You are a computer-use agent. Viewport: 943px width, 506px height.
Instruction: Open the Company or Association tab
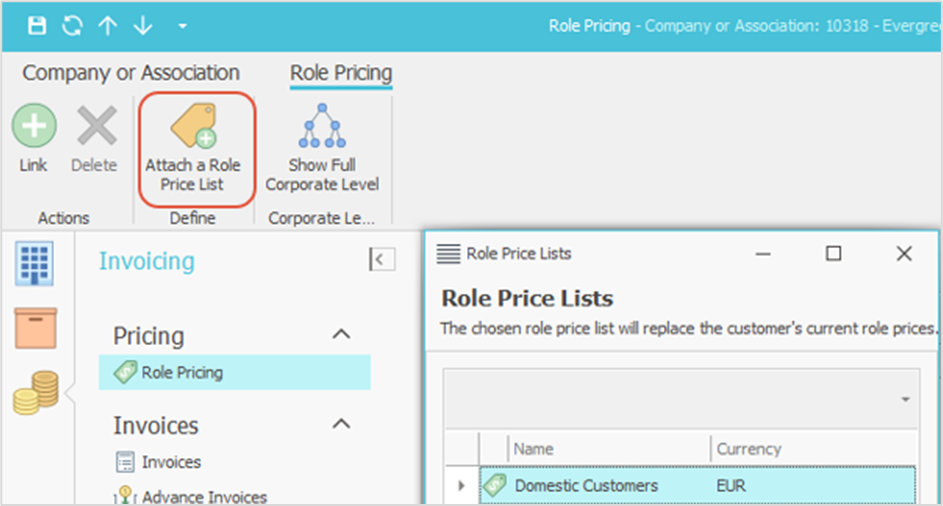coord(131,73)
